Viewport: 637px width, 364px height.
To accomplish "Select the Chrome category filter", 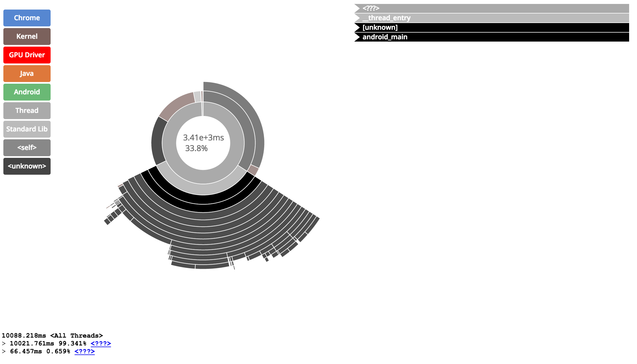I will coord(27,18).
